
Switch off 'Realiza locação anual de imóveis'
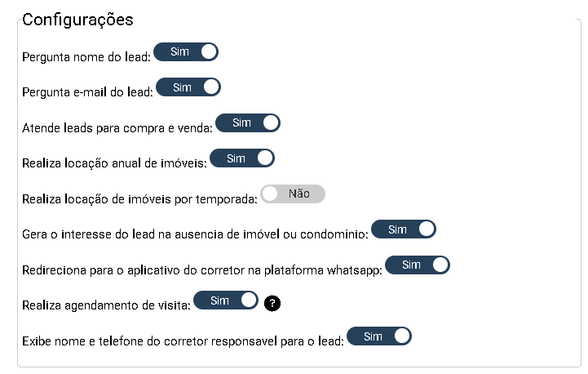click(x=242, y=158)
